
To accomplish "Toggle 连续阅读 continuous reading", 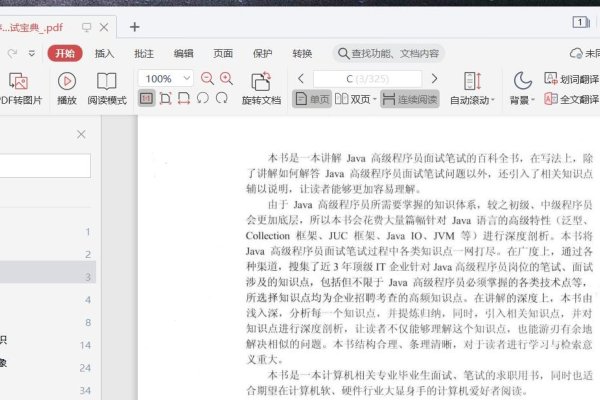I will (x=409, y=99).
